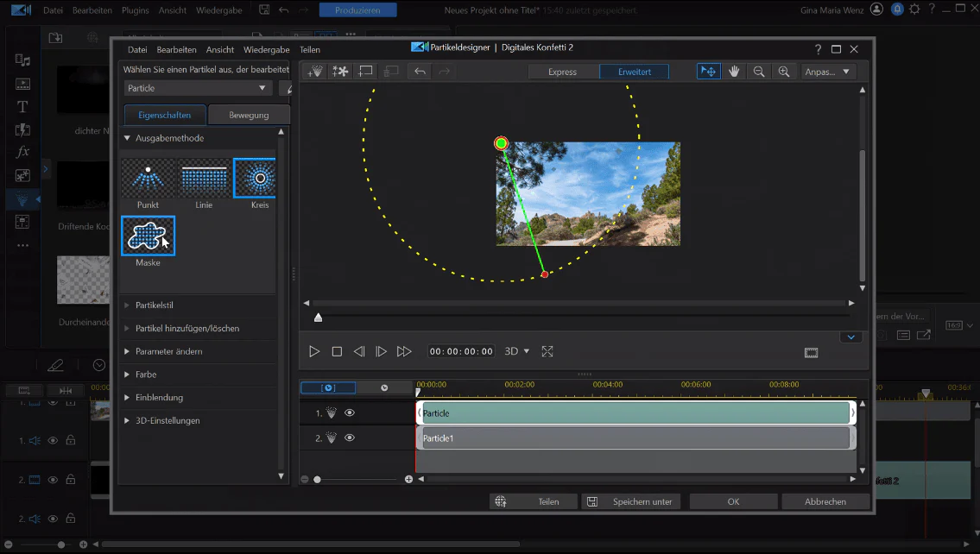
Task: Expand the Einblendung section
Action: click(127, 397)
